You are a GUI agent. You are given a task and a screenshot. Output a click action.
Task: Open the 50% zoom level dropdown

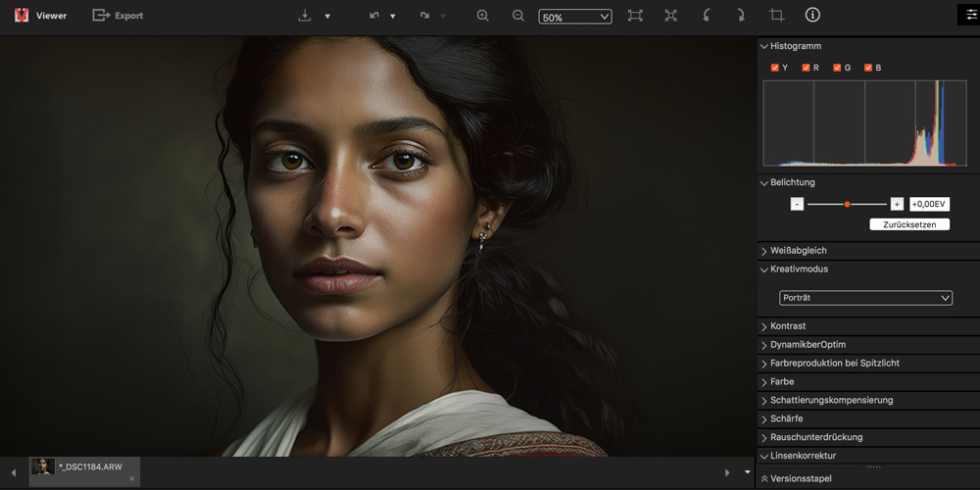(x=574, y=17)
